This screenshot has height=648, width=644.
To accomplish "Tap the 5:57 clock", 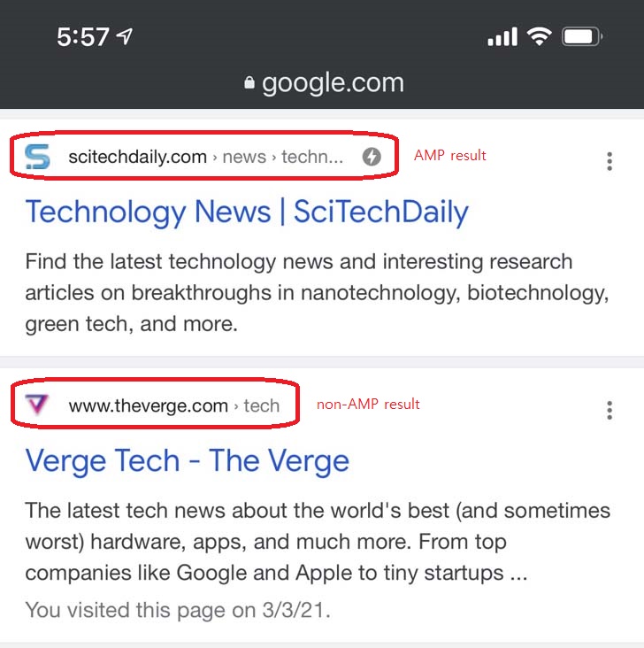I will (82, 36).
